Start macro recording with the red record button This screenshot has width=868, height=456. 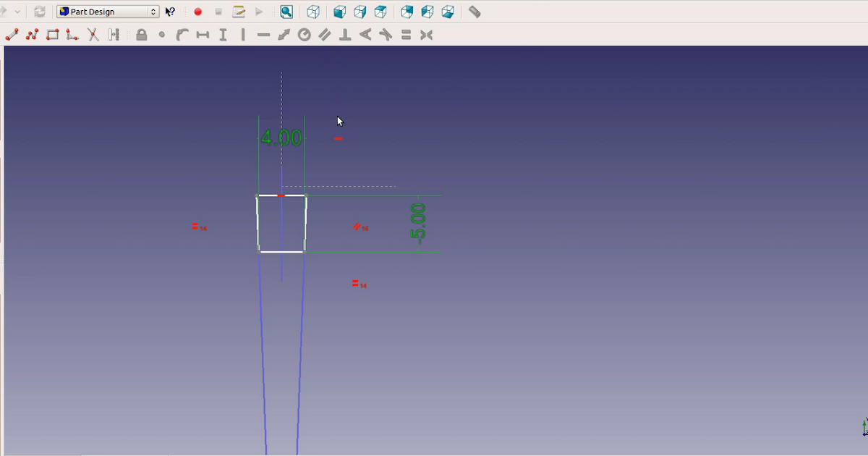(197, 12)
